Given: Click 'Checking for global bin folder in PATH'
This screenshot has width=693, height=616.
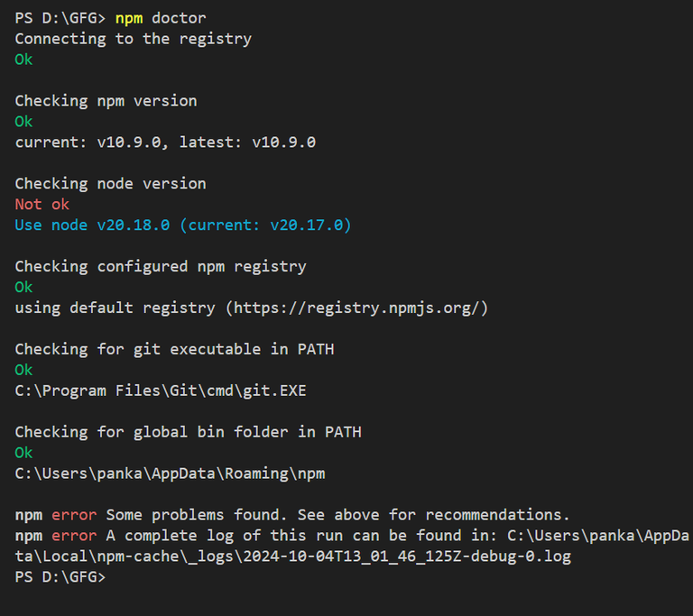Looking at the screenshot, I should [x=189, y=432].
